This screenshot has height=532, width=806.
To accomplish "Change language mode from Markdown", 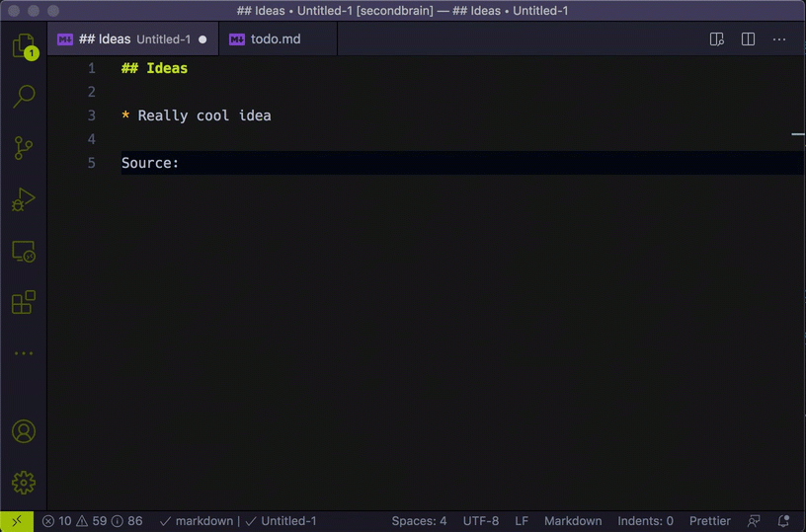I will click(x=572, y=521).
